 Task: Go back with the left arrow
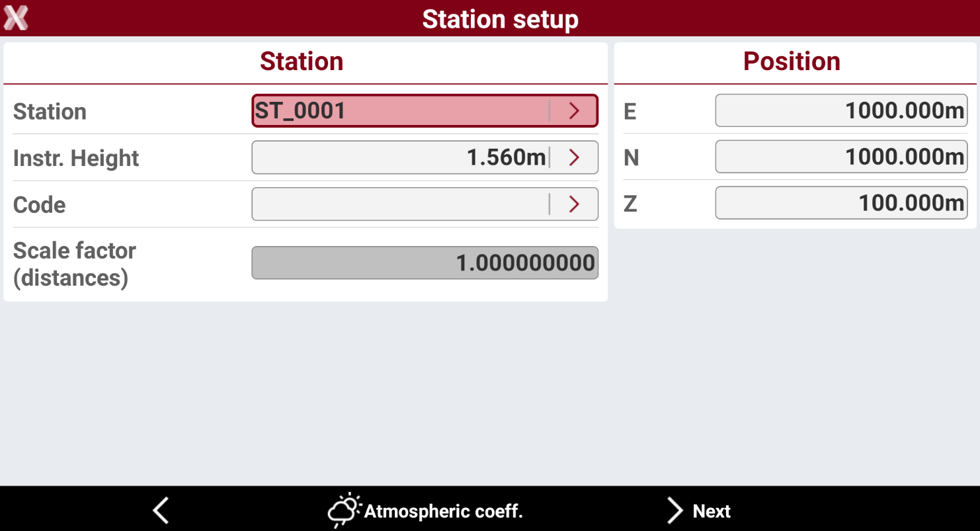[x=161, y=511]
